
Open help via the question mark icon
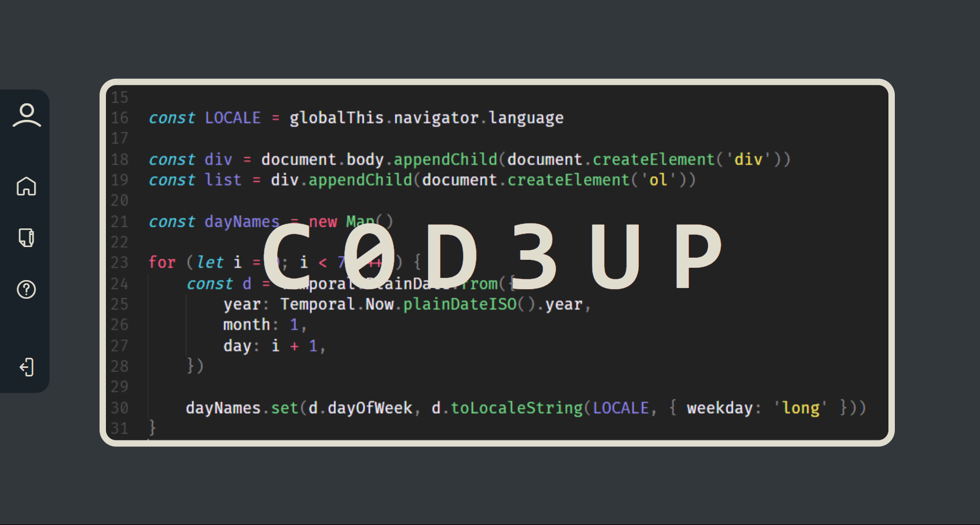tap(27, 290)
